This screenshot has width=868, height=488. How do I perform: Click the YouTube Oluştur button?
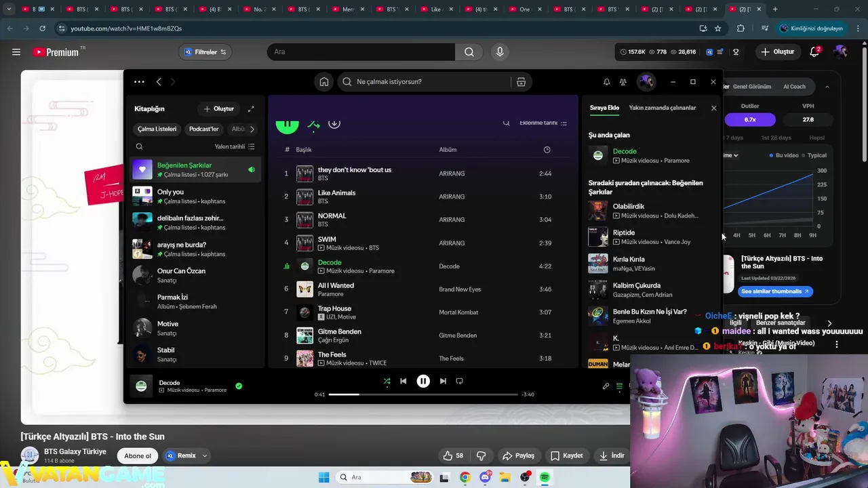click(x=777, y=52)
